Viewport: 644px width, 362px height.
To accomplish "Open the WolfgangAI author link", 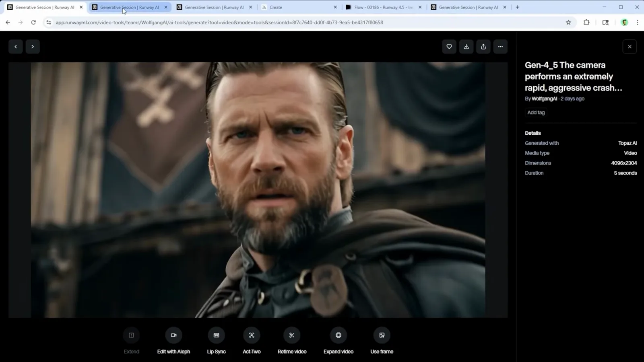I will [x=544, y=99].
